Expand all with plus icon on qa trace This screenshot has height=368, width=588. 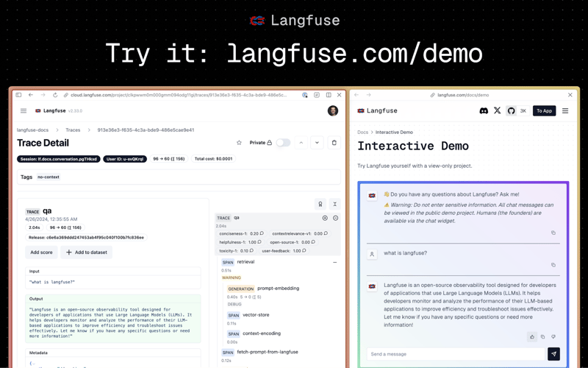pos(325,218)
